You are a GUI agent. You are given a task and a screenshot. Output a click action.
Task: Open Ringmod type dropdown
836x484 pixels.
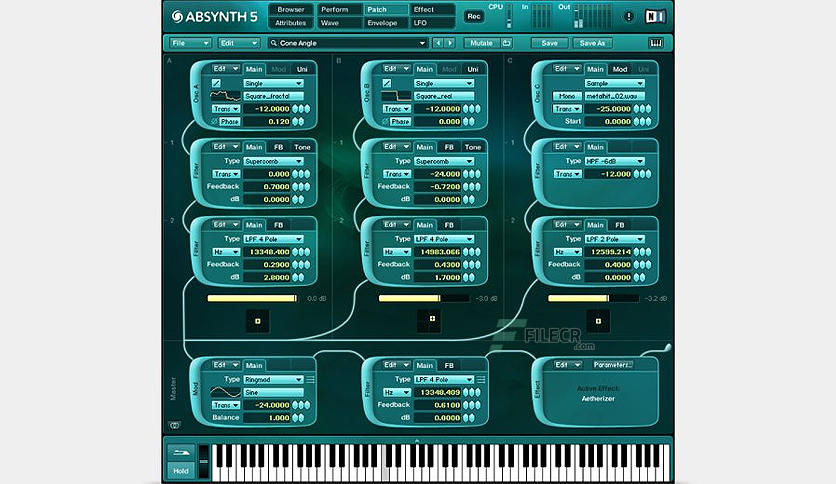tap(274, 380)
